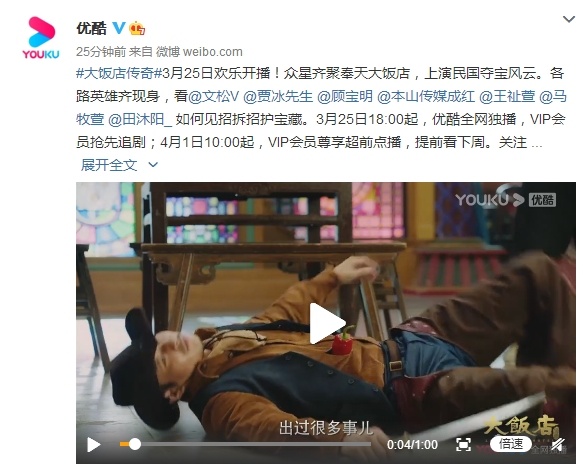The image size is (587, 470).
Task: Toggle the mute speaker icon in player
Action: tap(559, 445)
